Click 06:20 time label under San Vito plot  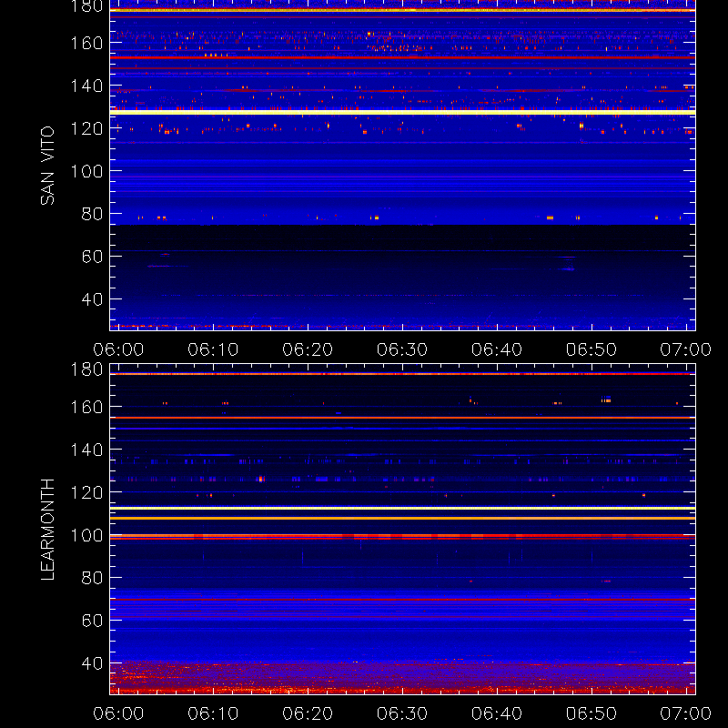308,349
